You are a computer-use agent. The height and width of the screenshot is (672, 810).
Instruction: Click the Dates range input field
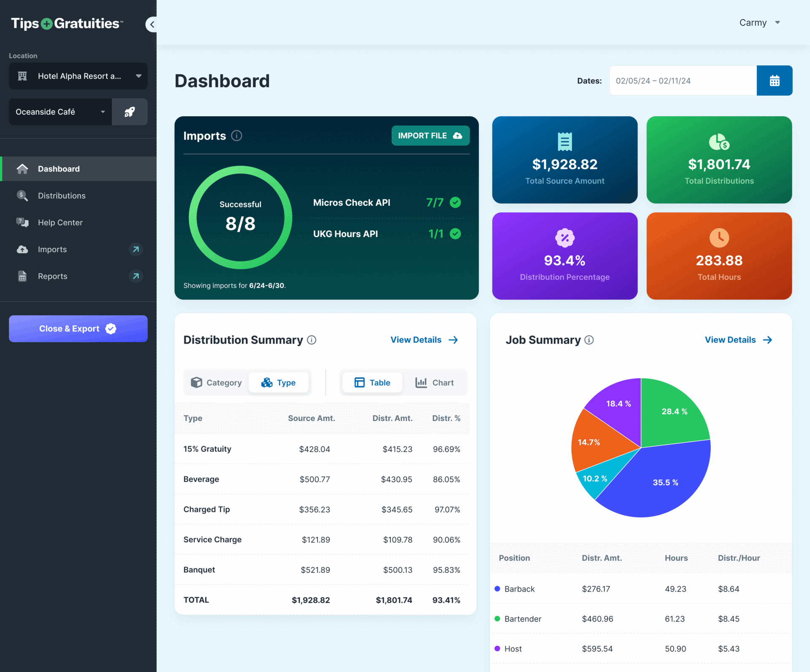point(683,81)
